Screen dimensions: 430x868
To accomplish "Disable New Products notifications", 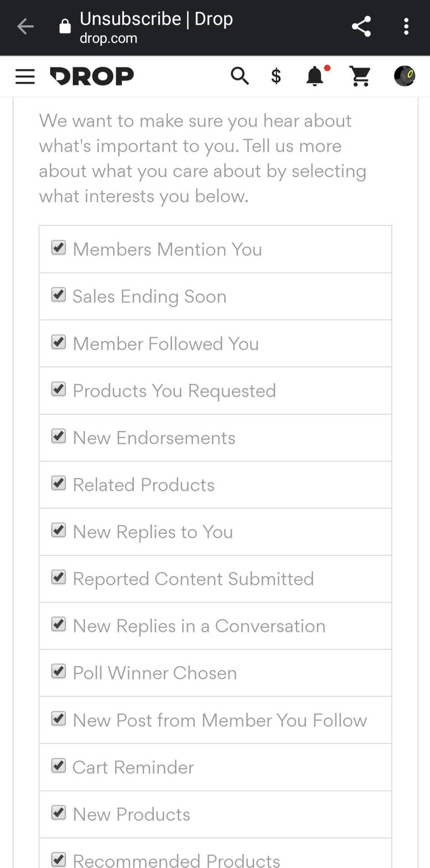I will (59, 812).
